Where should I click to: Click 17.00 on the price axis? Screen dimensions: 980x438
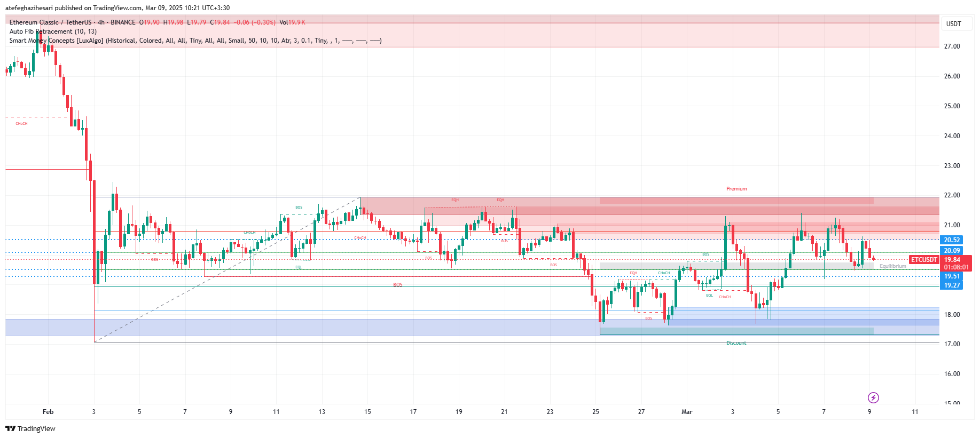952,344
